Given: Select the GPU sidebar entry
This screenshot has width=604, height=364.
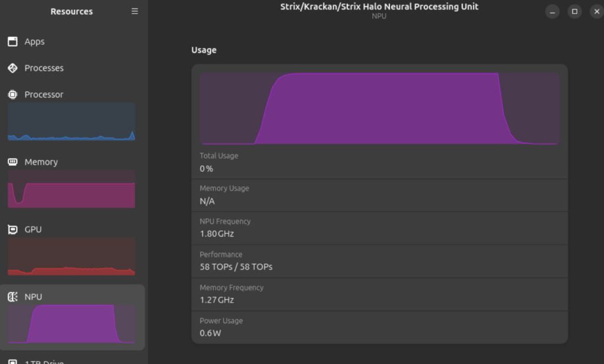Looking at the screenshot, I should pos(73,250).
